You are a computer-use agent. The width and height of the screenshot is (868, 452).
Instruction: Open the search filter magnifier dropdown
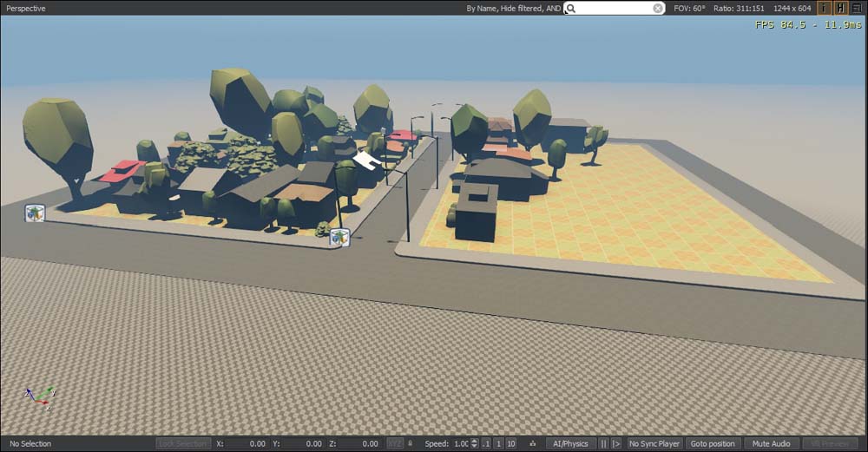(x=571, y=9)
